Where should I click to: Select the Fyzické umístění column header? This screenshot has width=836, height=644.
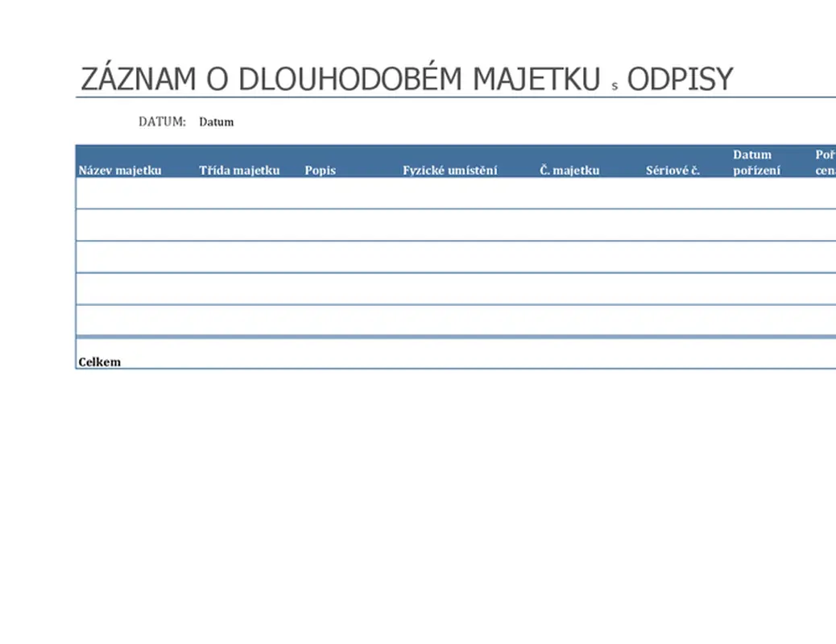click(450, 170)
